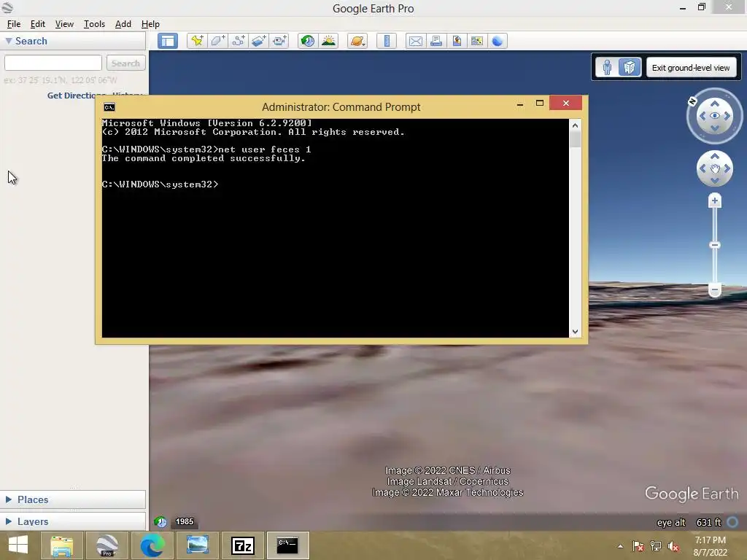This screenshot has height=560, width=747.
Task: Select the Add Path tool
Action: 239,41
